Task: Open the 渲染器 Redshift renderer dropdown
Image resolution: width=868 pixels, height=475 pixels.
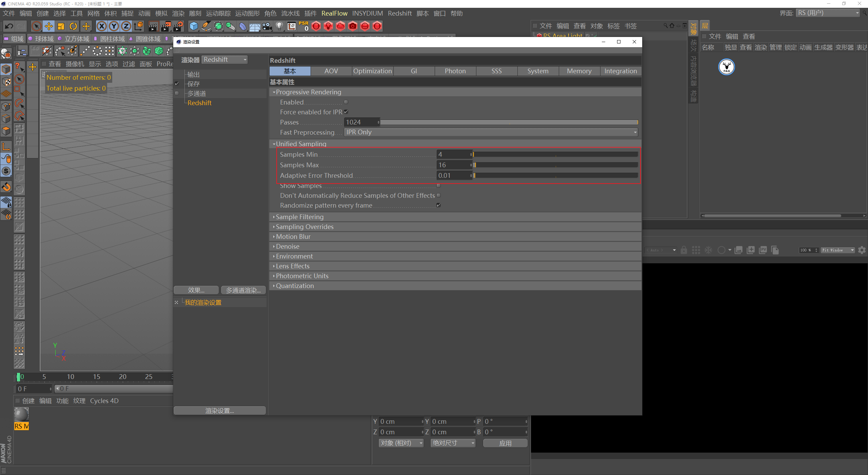Action: coord(225,60)
